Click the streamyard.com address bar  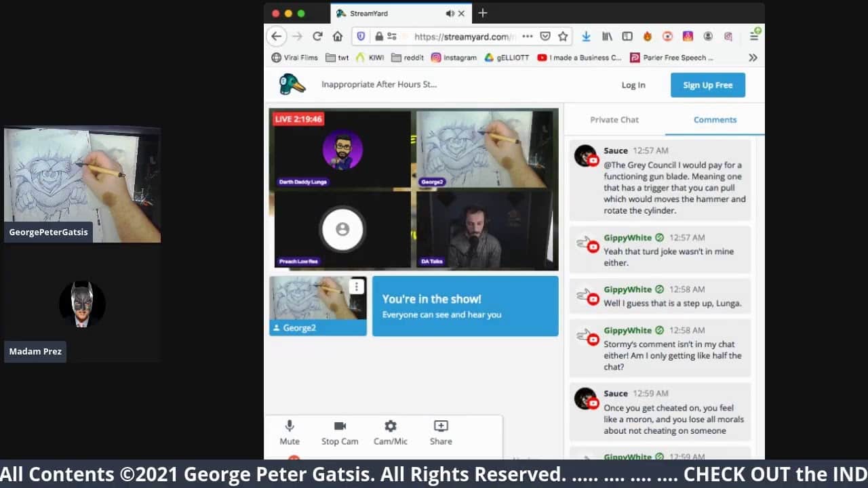461,37
